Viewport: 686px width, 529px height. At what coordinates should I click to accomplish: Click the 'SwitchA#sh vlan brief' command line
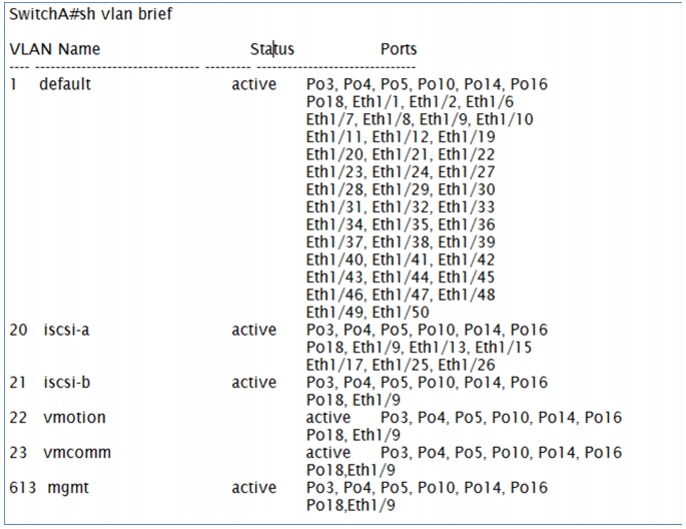click(91, 14)
